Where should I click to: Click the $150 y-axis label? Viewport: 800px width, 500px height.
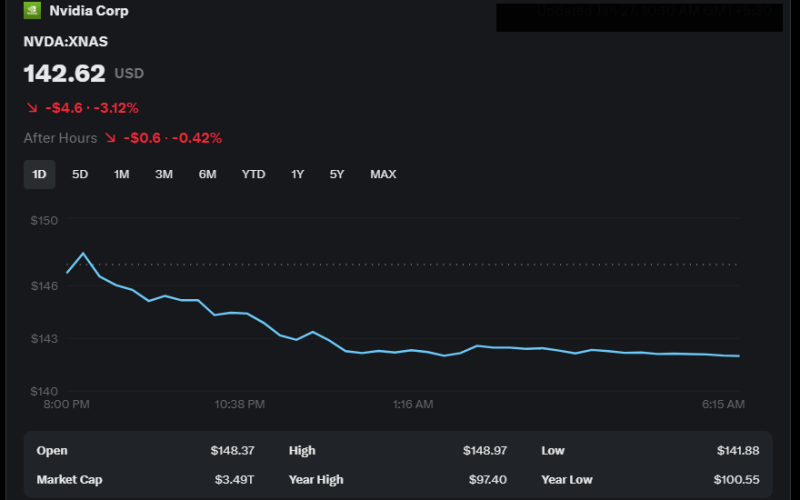click(x=44, y=220)
